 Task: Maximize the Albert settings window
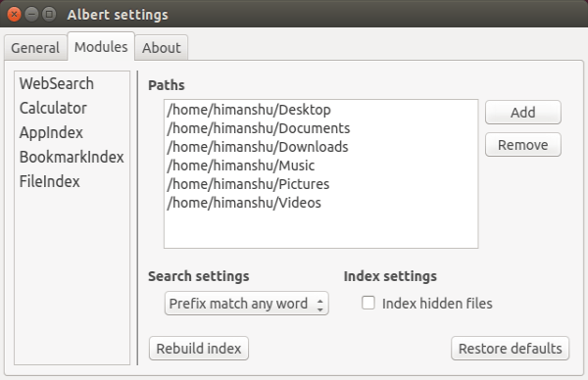click(x=49, y=15)
